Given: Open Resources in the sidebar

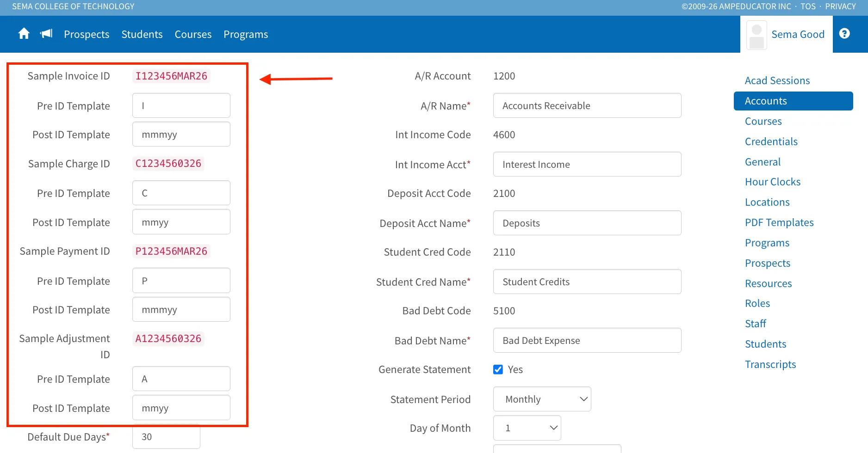Looking at the screenshot, I should (768, 283).
